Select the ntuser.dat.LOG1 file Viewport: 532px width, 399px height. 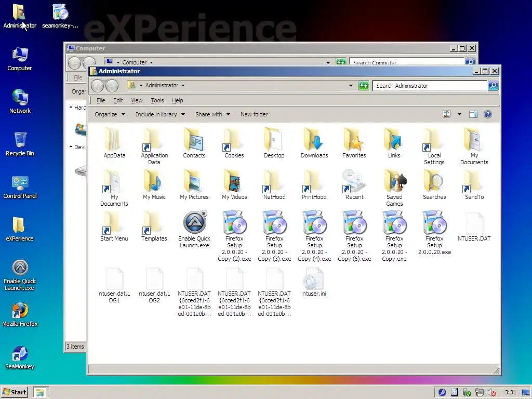114,286
